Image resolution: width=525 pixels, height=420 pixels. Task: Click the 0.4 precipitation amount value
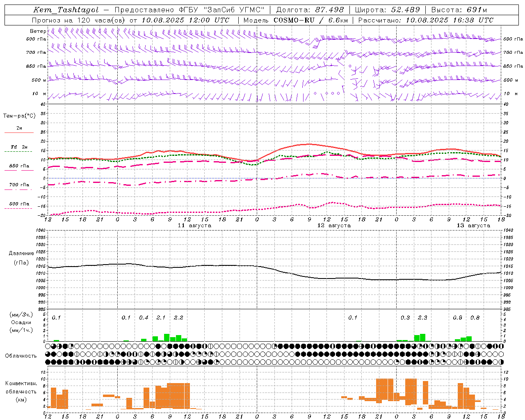tap(144, 318)
